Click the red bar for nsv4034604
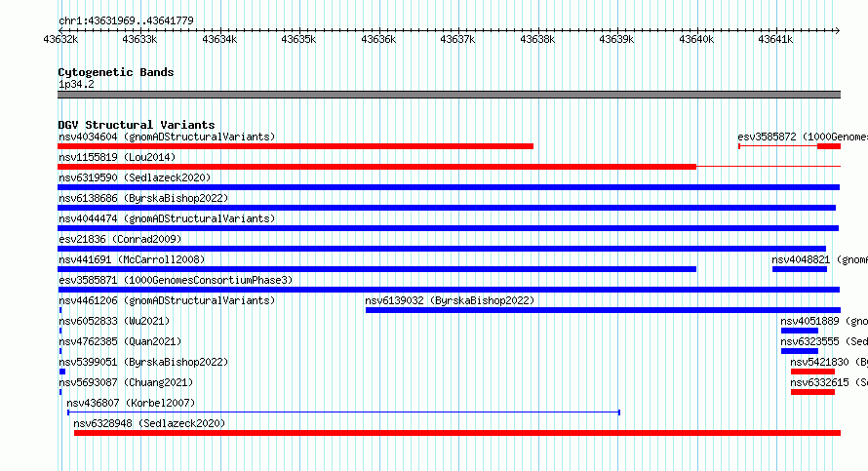Screen dimensions: 868x471 [296, 146]
